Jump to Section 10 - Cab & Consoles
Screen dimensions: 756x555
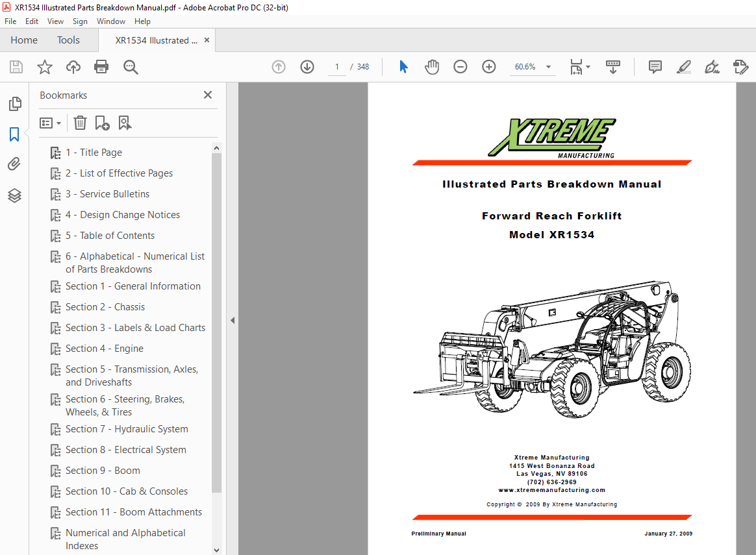pyautogui.click(x=127, y=491)
